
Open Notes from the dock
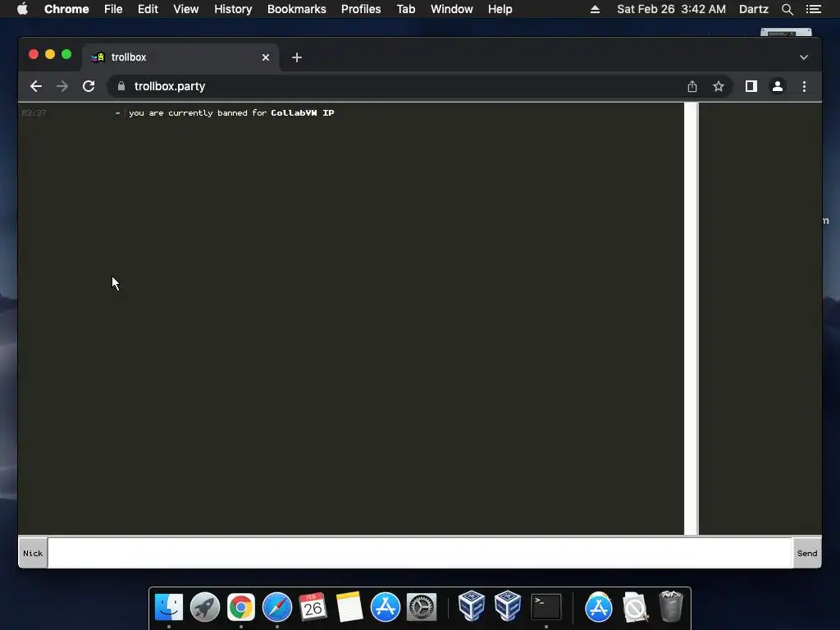pos(349,608)
